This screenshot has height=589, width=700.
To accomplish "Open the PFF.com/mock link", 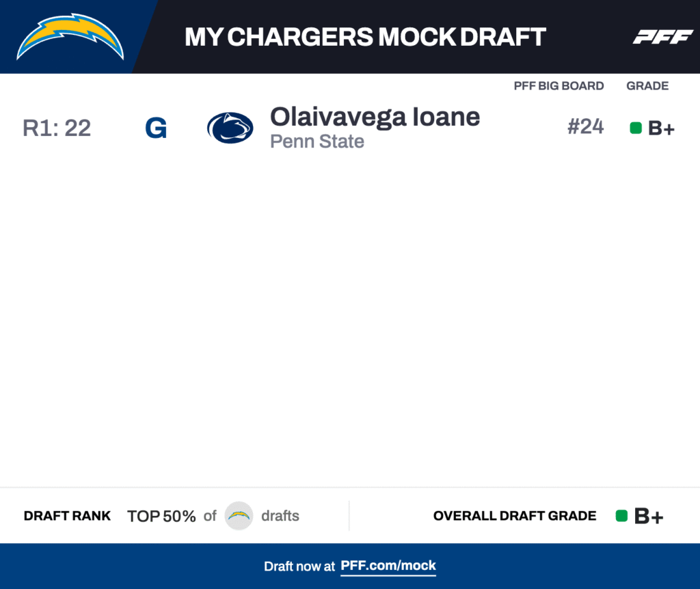I will point(388,566).
